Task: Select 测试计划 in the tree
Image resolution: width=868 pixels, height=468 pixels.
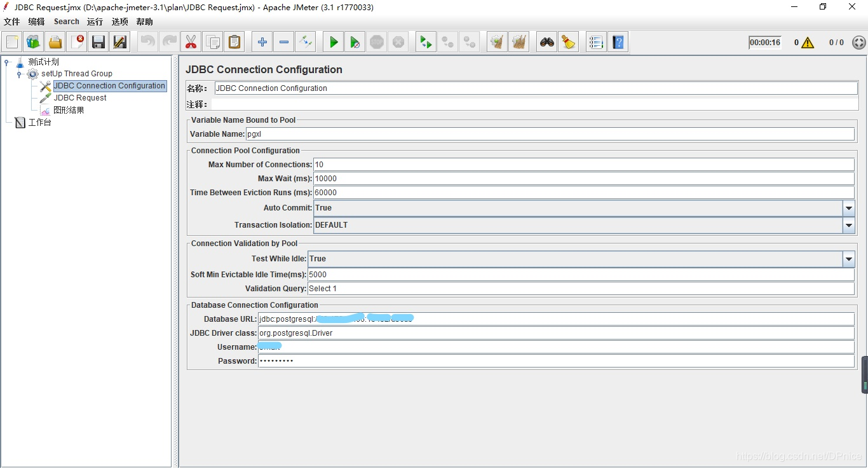Action: (x=44, y=62)
